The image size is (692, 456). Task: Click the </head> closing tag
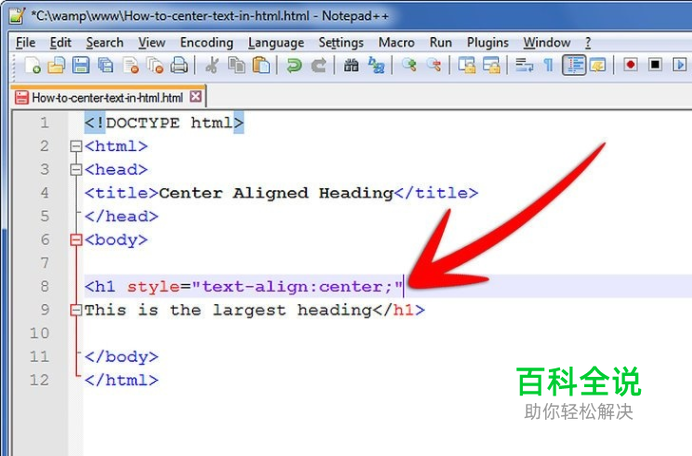pos(121,216)
